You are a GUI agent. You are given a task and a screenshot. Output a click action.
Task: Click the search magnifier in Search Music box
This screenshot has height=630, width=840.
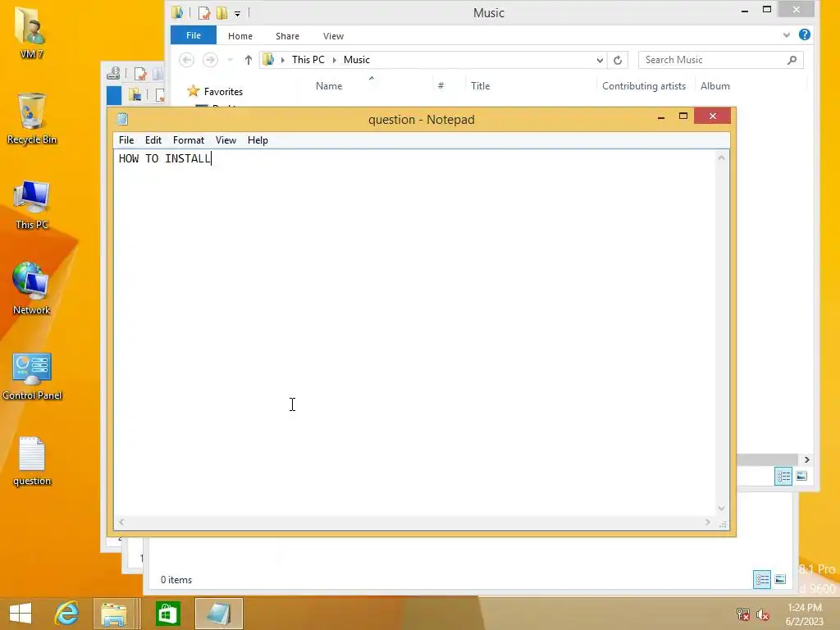(792, 60)
